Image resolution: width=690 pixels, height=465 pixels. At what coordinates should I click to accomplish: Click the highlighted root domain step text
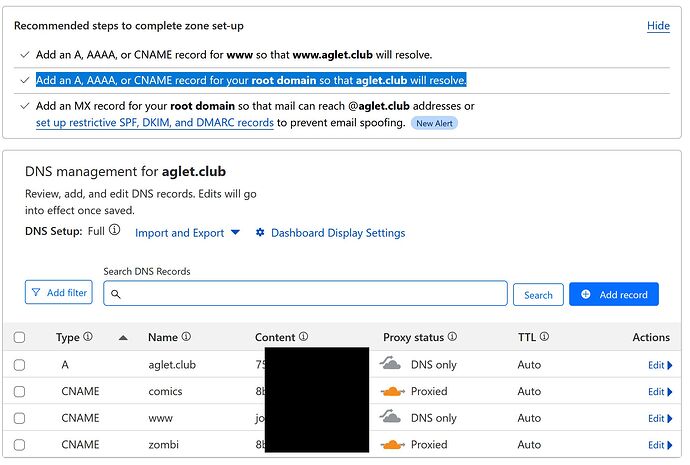point(251,80)
